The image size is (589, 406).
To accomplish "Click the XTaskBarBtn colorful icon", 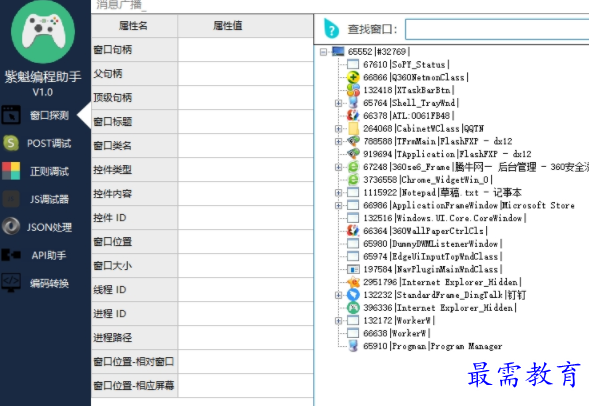I will tap(353, 90).
